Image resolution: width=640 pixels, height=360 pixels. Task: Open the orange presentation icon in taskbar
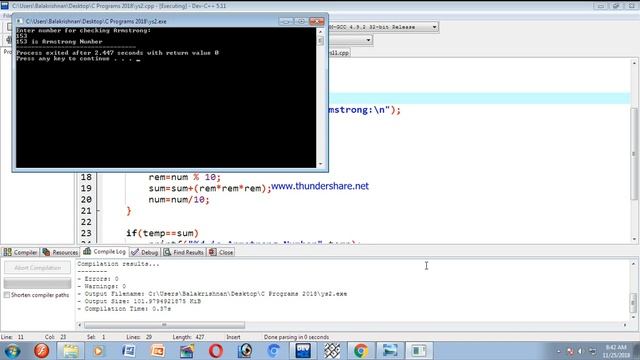coord(158,351)
